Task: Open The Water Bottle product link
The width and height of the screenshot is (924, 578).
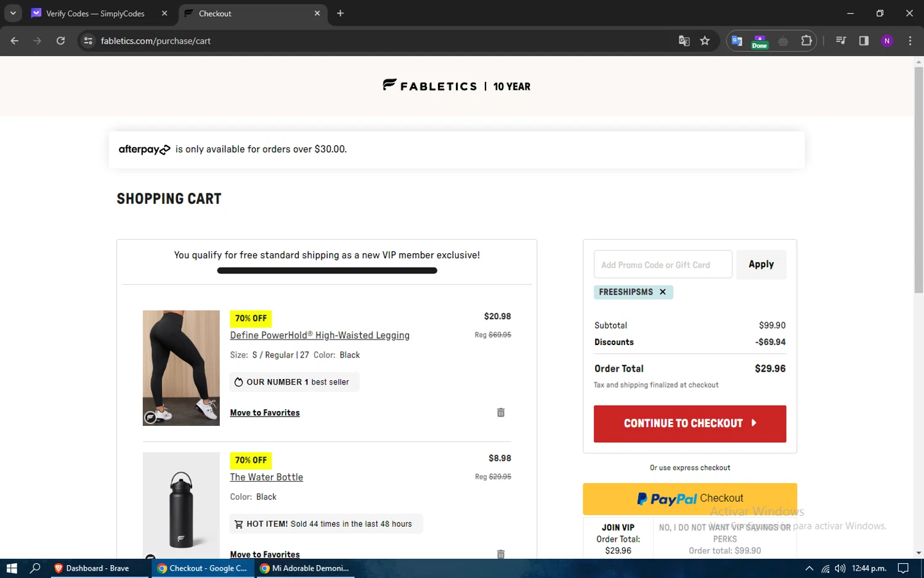Action: pyautogui.click(x=266, y=477)
